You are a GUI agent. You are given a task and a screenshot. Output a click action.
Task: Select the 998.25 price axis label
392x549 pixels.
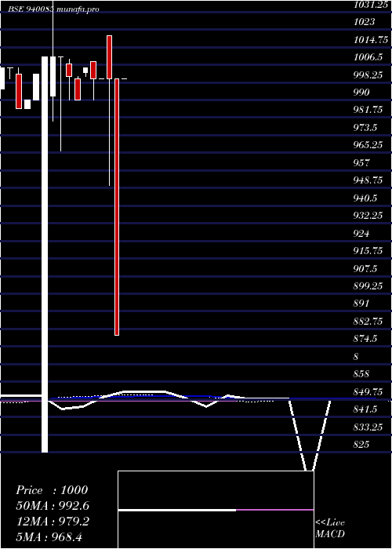(x=368, y=75)
